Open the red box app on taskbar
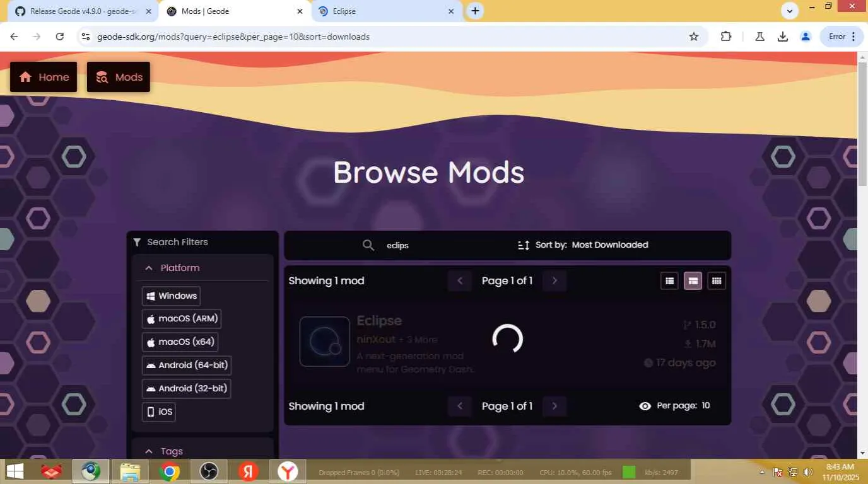The width and height of the screenshot is (868, 484). point(52,471)
